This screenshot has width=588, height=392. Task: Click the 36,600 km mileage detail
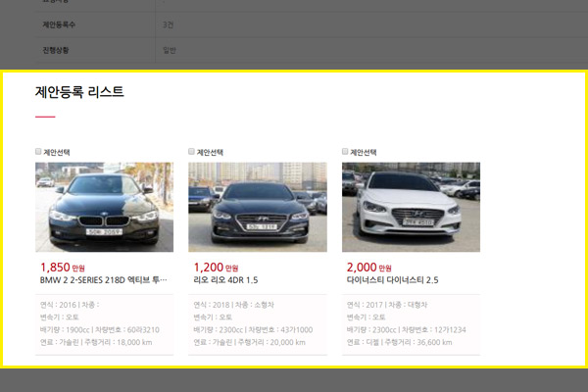point(431,343)
